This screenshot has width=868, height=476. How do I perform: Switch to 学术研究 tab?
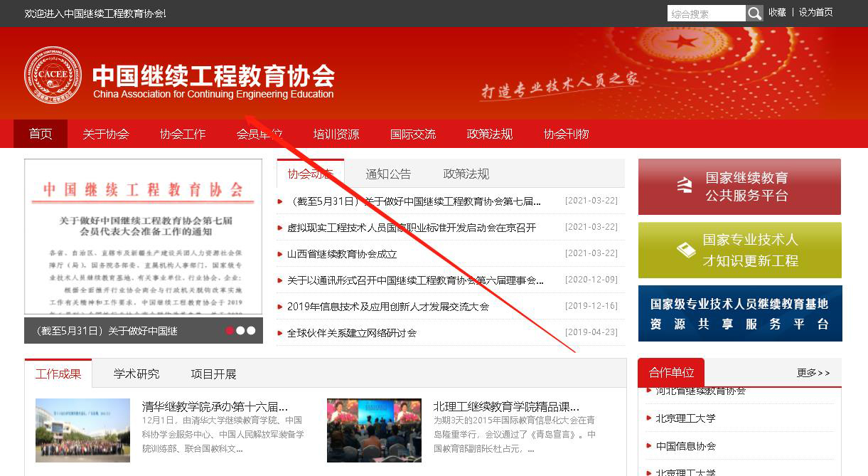pos(136,374)
